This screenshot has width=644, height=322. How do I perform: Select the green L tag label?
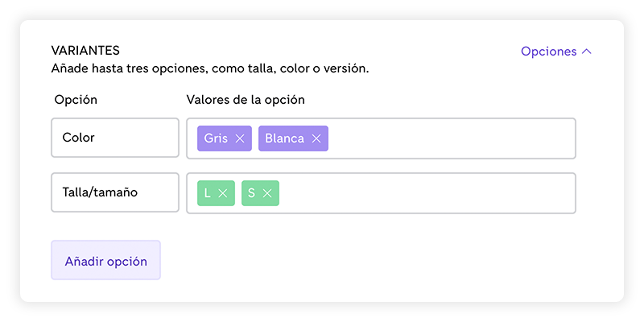208,193
